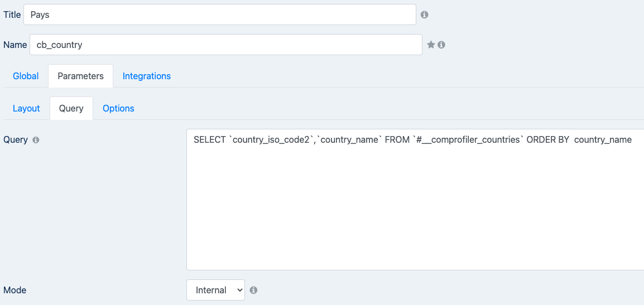This screenshot has width=644, height=305.
Task: Click the Title field label
Action: 12,15
